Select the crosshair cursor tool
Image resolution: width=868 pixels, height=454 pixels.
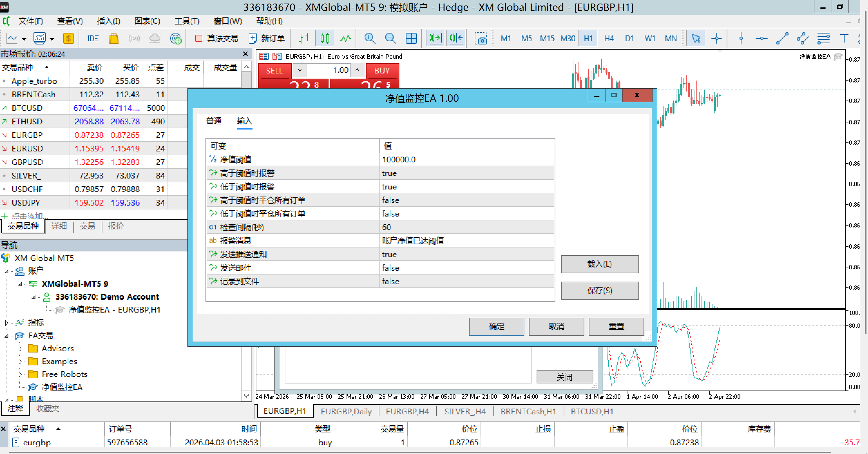coord(716,38)
